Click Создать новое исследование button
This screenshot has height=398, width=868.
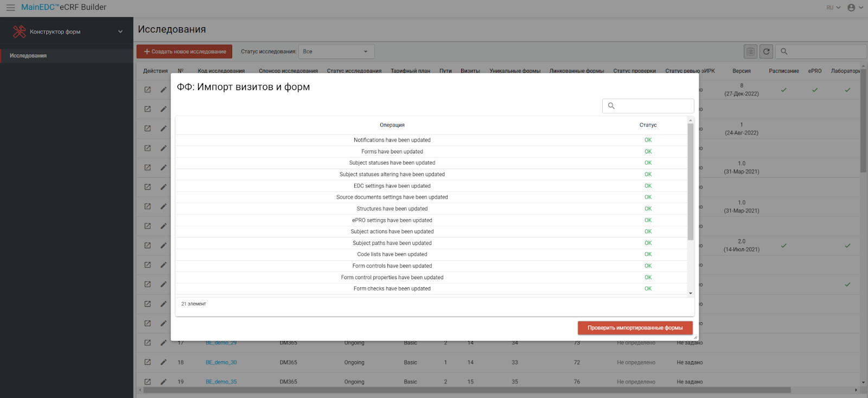point(184,52)
